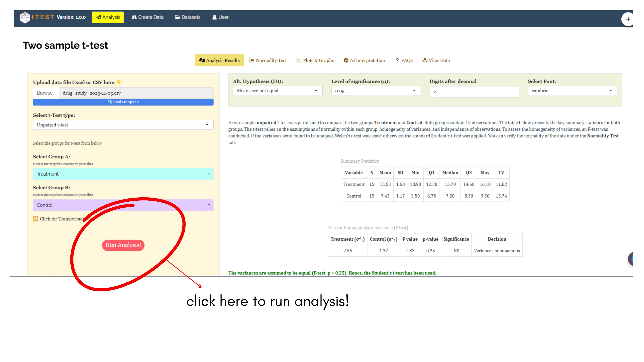Click the Digits after decimal input field
The height and width of the screenshot is (362, 644).
click(x=474, y=92)
